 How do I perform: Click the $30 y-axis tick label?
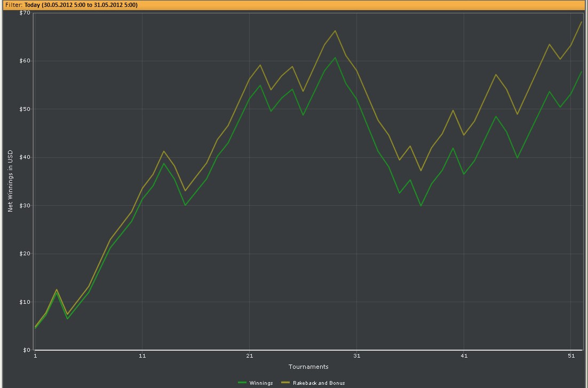[25, 205]
